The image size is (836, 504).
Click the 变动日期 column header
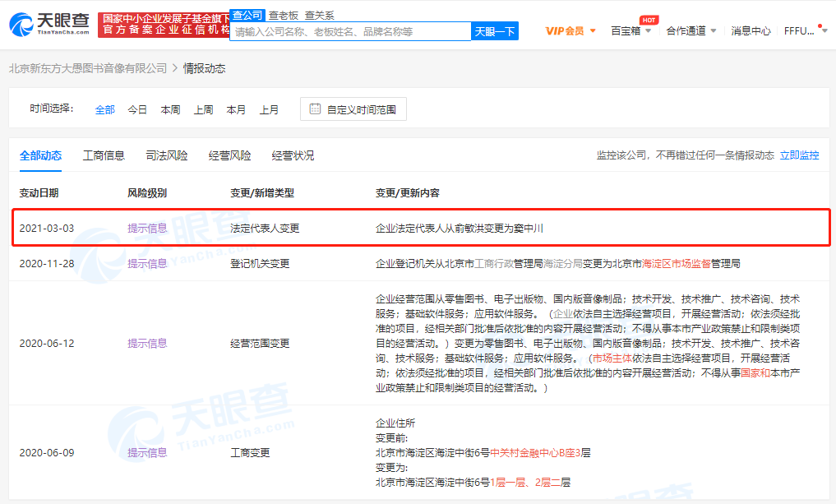39,192
